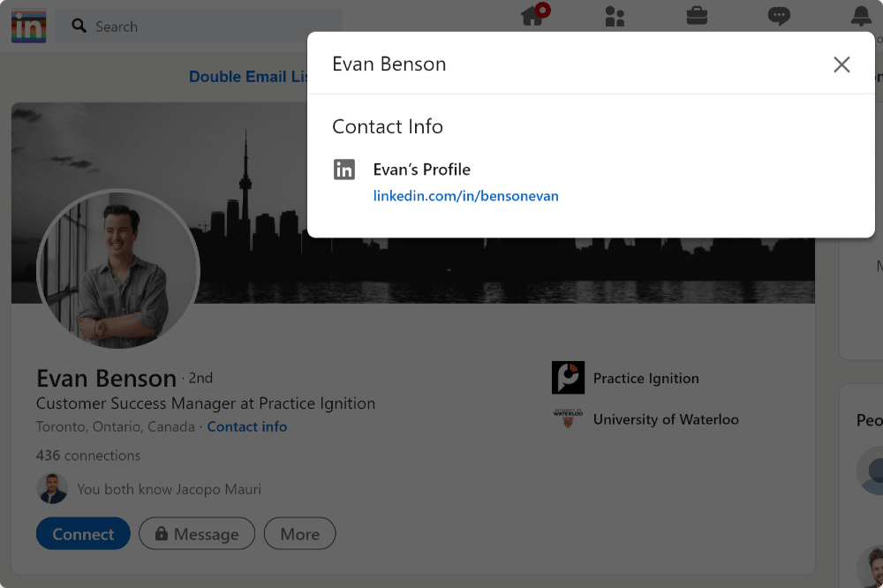Close the Evan Benson contact info dialog
The width and height of the screenshot is (883, 588).
pos(841,64)
